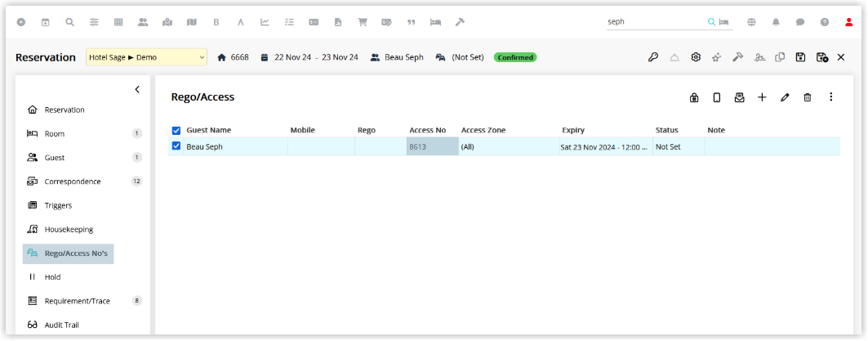The width and height of the screenshot is (868, 341).
Task: Click the sparkle stars icon in reservation header
Action: click(716, 57)
